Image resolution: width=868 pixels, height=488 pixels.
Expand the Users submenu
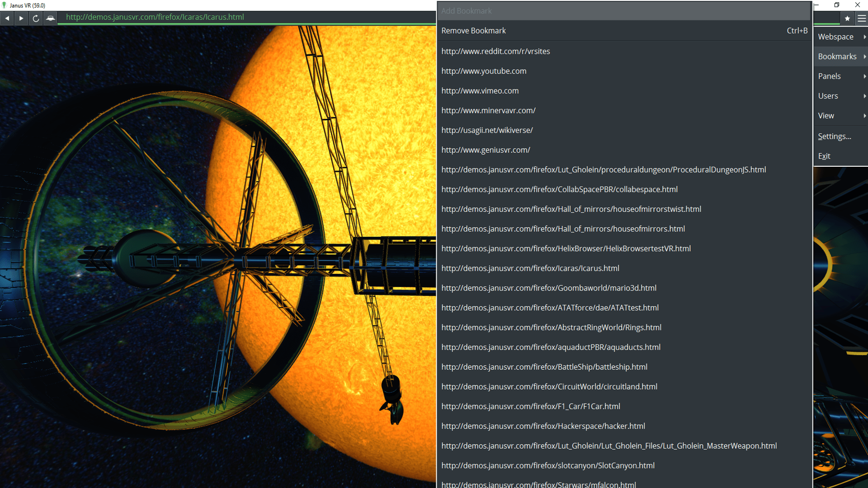(828, 96)
